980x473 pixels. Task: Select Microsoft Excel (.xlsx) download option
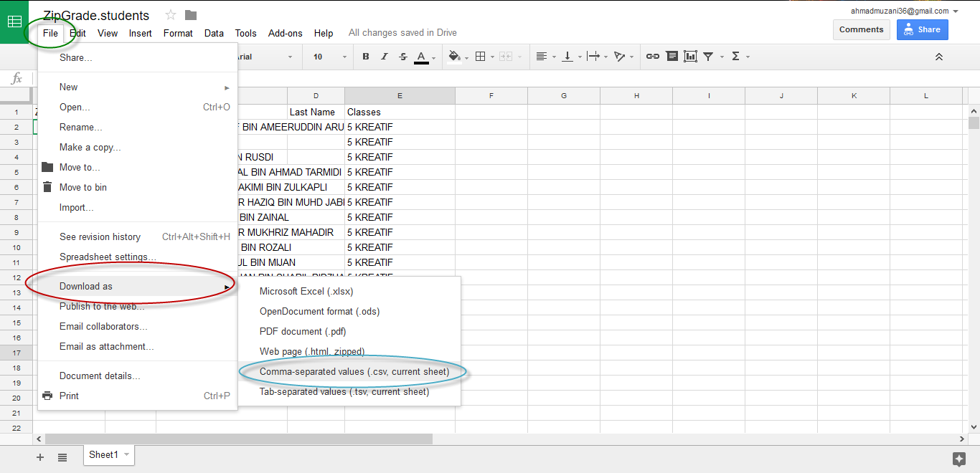[306, 292]
